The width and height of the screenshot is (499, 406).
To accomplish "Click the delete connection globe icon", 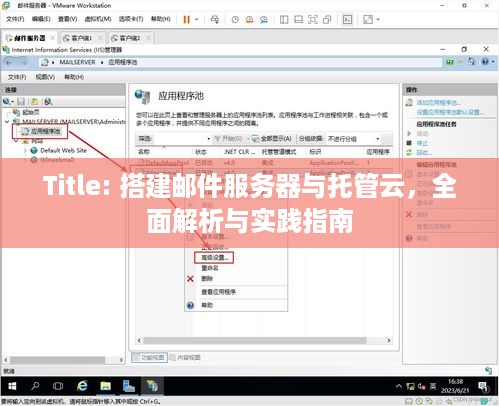I will (48, 101).
